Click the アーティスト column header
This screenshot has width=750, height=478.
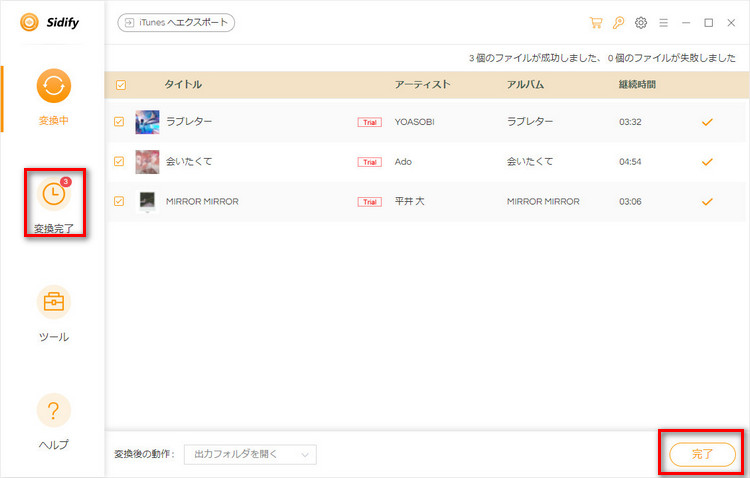tap(422, 84)
